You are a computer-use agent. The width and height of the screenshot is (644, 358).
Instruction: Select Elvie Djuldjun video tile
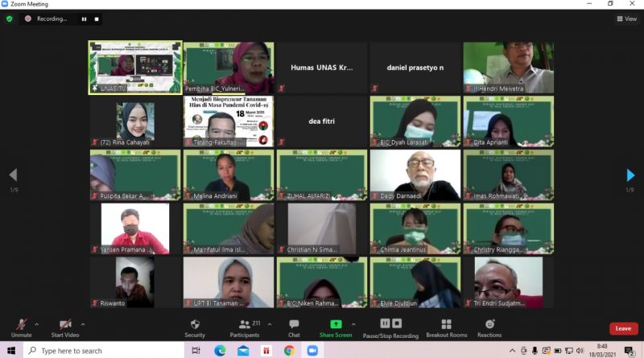(x=415, y=282)
